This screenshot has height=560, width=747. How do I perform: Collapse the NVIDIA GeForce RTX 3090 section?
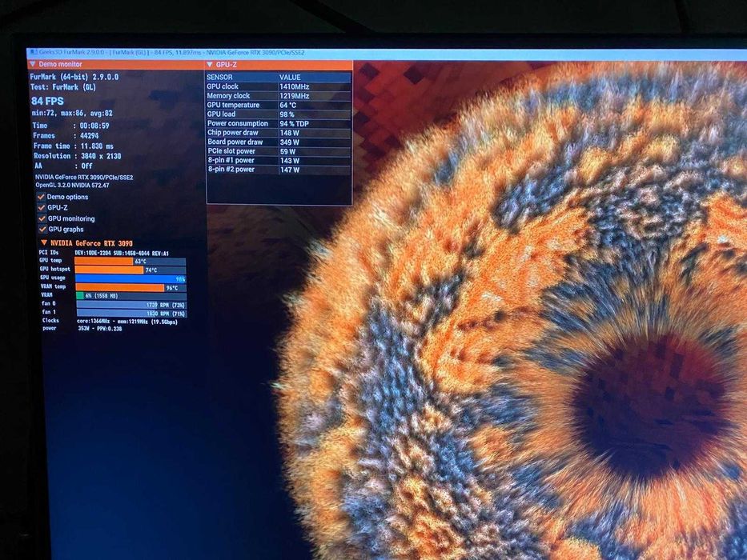pyautogui.click(x=44, y=243)
